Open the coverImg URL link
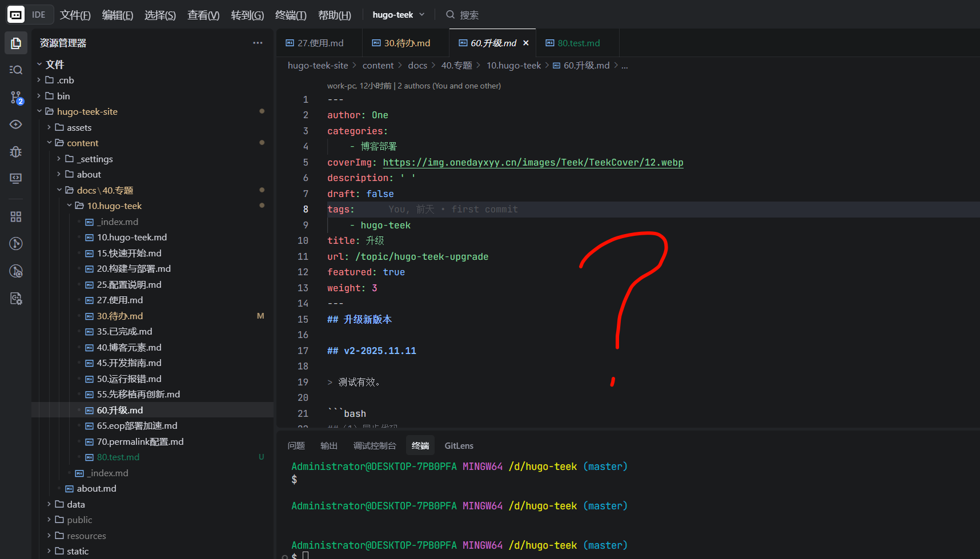Screen dimensions: 980x559 click(x=532, y=162)
